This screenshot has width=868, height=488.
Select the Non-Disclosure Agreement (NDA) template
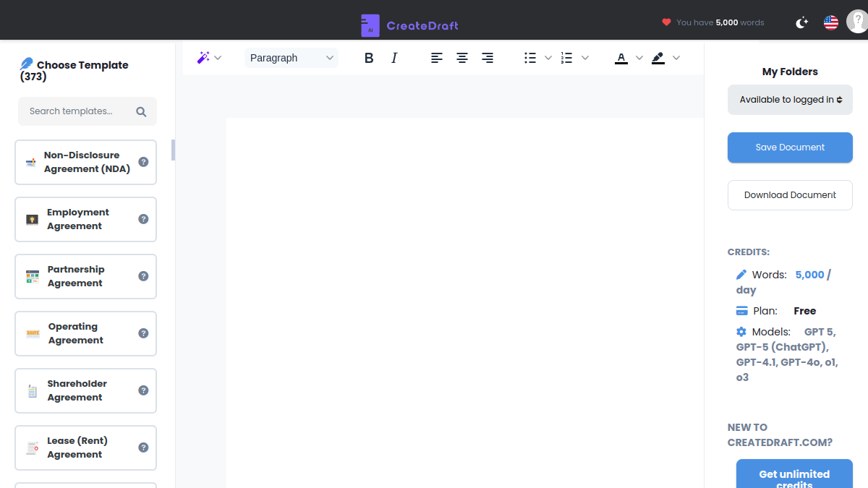pos(85,162)
